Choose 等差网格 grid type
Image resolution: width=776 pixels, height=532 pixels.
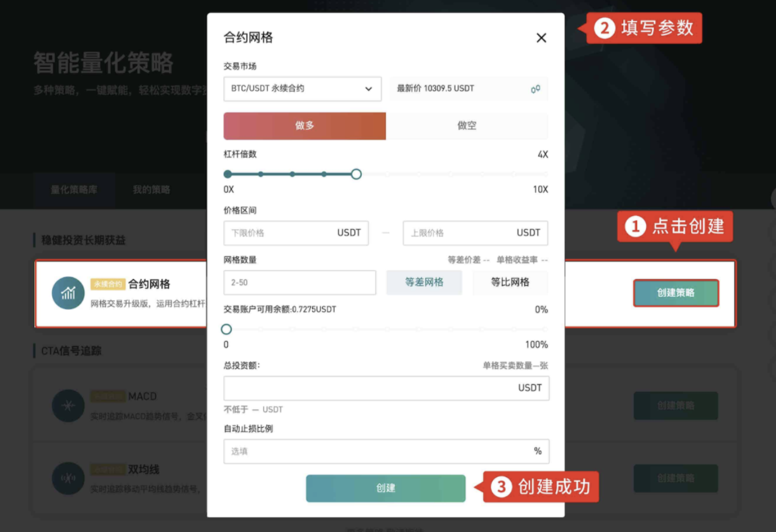424,283
